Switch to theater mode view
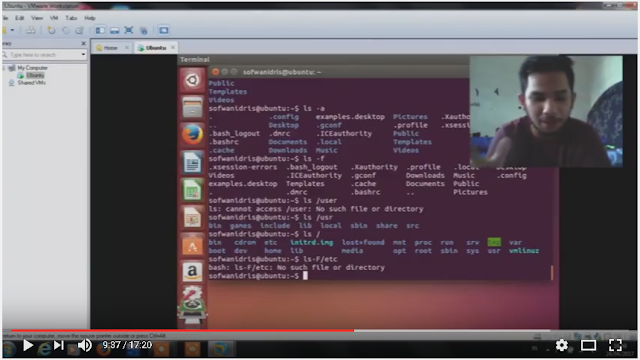The image size is (640, 360). point(588,346)
